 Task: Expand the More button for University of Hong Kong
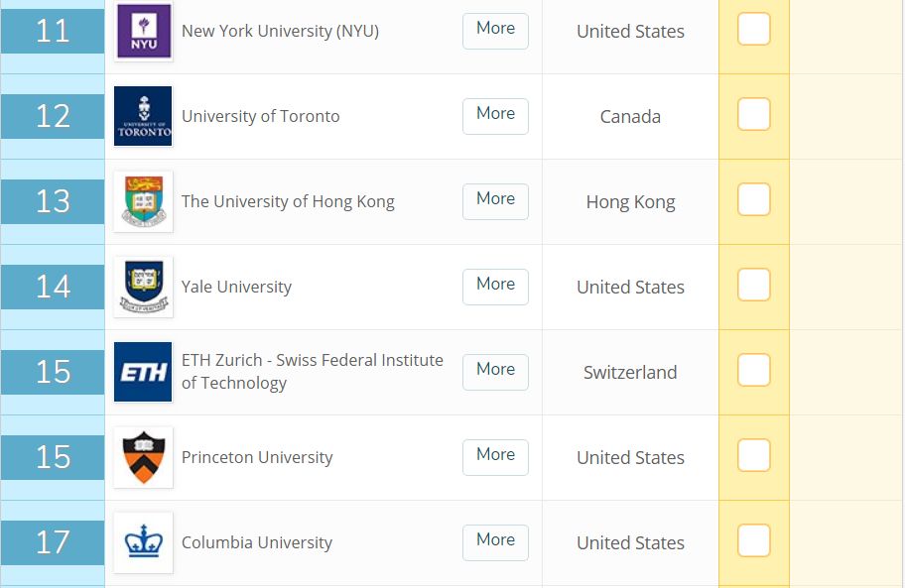click(495, 201)
